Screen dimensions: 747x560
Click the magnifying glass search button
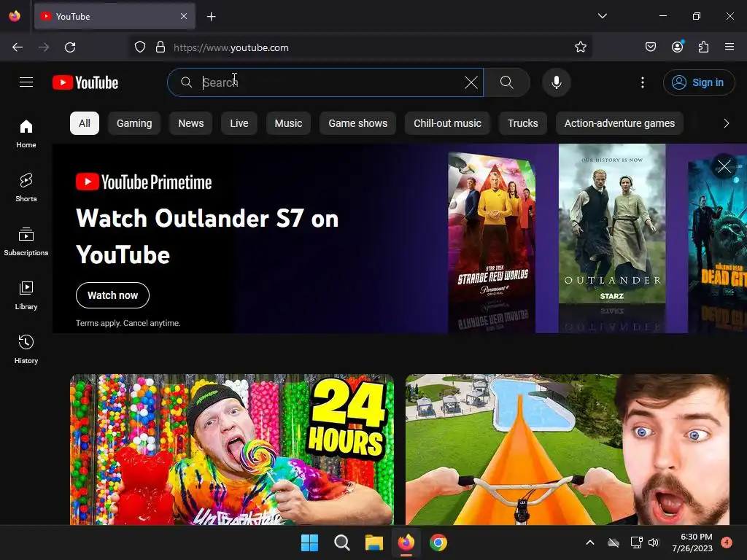click(x=507, y=82)
